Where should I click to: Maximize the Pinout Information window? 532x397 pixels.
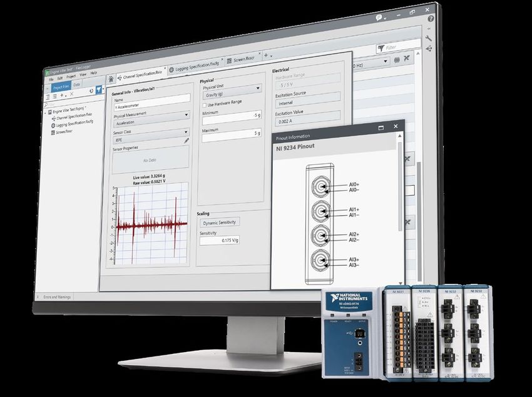tap(381, 128)
